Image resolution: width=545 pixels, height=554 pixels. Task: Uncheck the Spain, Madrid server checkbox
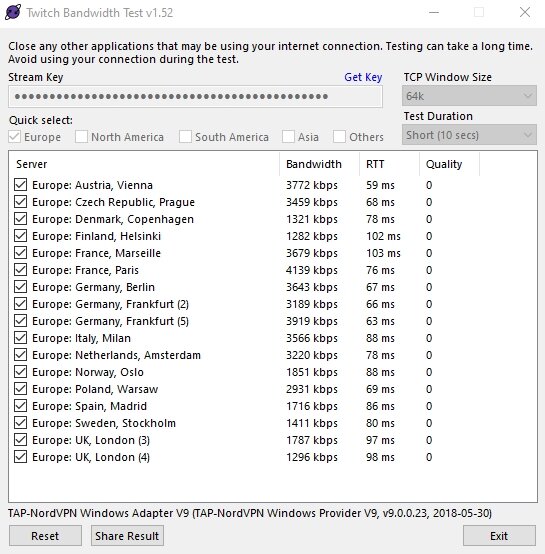click(x=20, y=406)
